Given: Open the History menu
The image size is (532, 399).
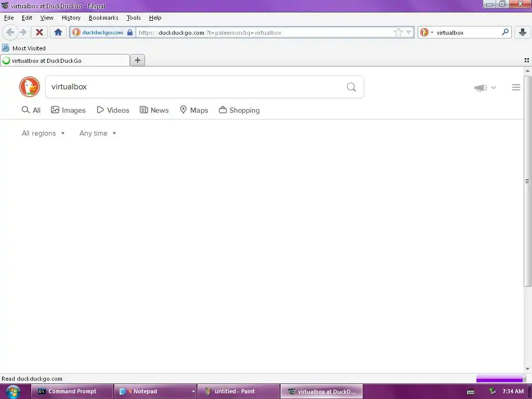Looking at the screenshot, I should pyautogui.click(x=71, y=18).
